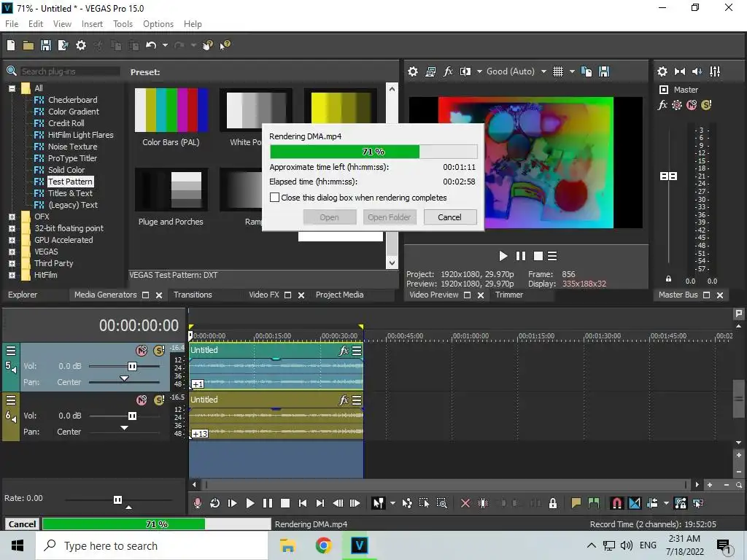The height and width of the screenshot is (560, 747).
Task: Toggle split screen view in preview
Action: (465, 71)
